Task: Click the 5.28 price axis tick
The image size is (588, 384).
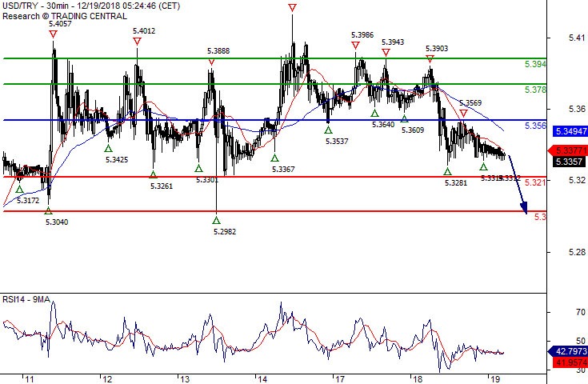Action: click(x=577, y=252)
